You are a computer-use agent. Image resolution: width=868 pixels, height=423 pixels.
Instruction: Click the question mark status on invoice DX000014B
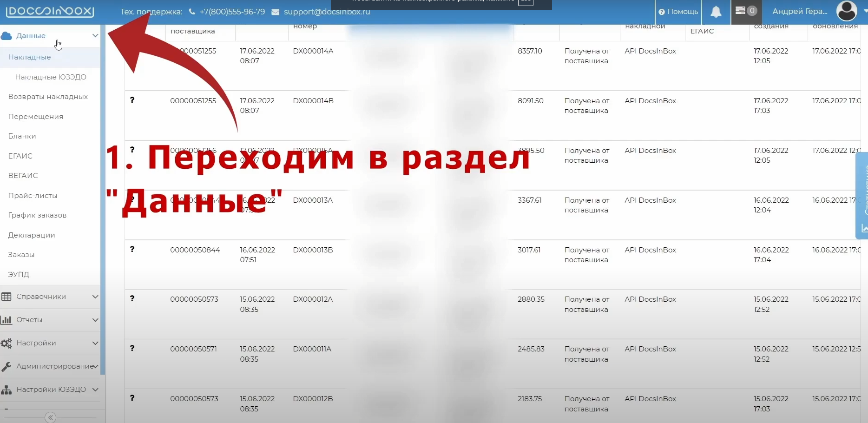pyautogui.click(x=132, y=100)
